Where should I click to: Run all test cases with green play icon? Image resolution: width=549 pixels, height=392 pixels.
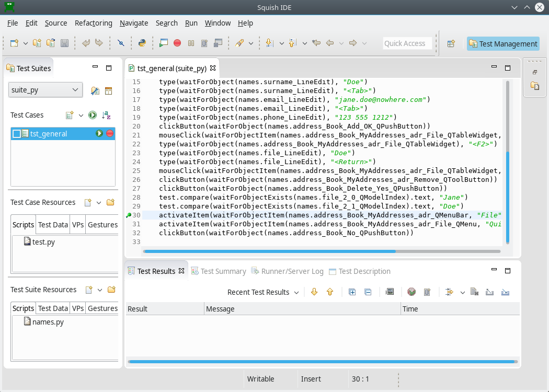coord(93,115)
